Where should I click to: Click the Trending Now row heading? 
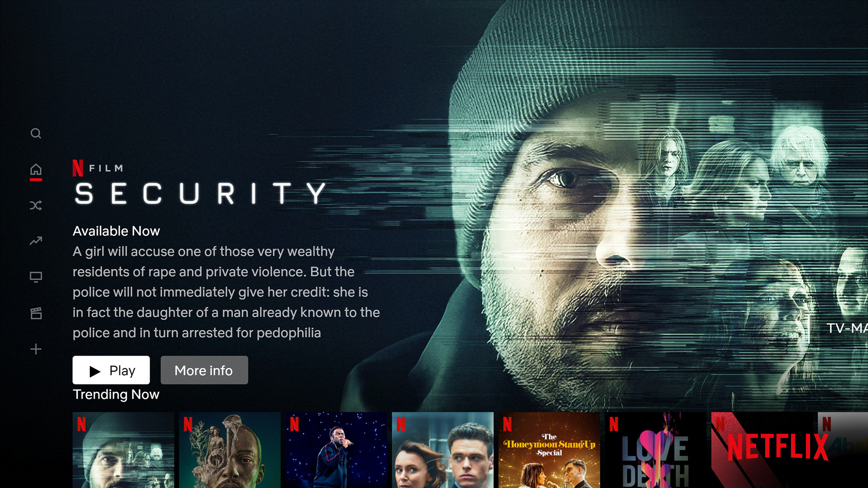(116, 394)
